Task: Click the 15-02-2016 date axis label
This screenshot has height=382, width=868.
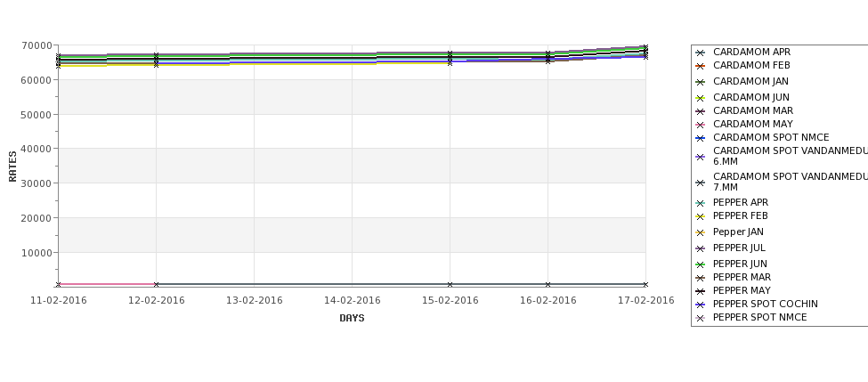Action: tap(450, 301)
